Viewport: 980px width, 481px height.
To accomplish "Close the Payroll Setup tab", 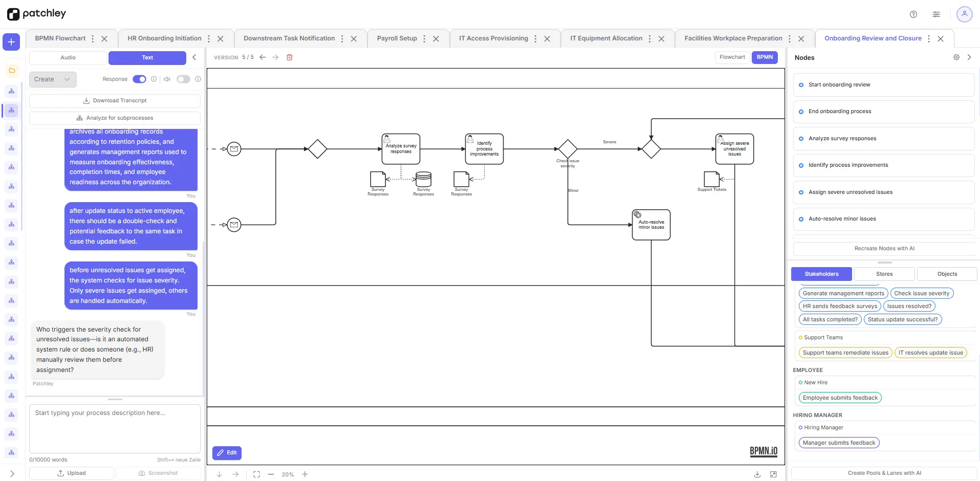I will 436,39.
